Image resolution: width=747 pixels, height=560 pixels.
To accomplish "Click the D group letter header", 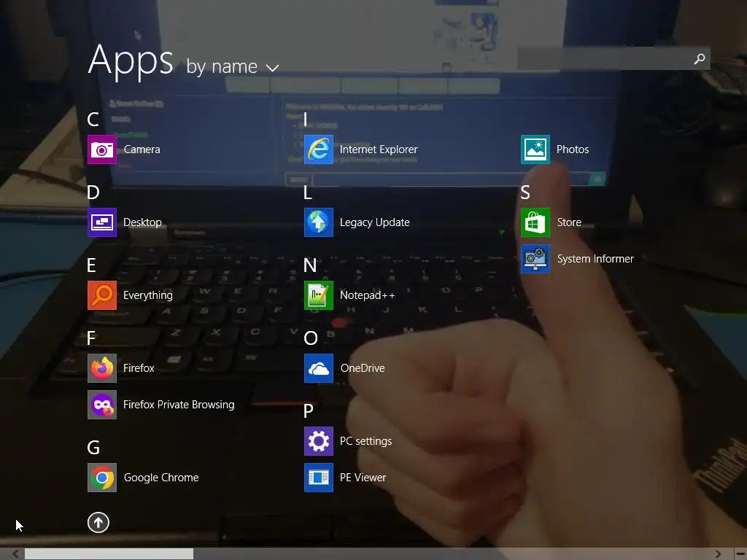I will click(93, 192).
